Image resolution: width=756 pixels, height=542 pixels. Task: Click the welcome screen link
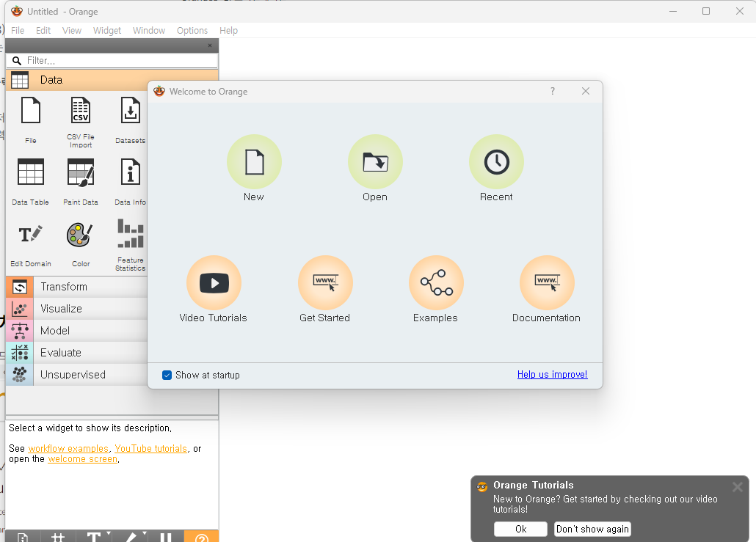(83, 459)
